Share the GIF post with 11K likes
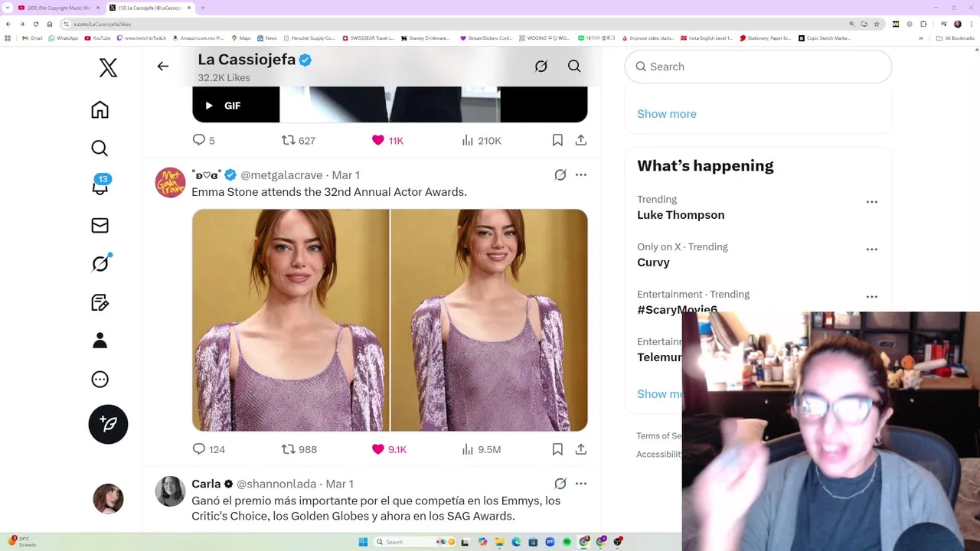 pyautogui.click(x=581, y=140)
